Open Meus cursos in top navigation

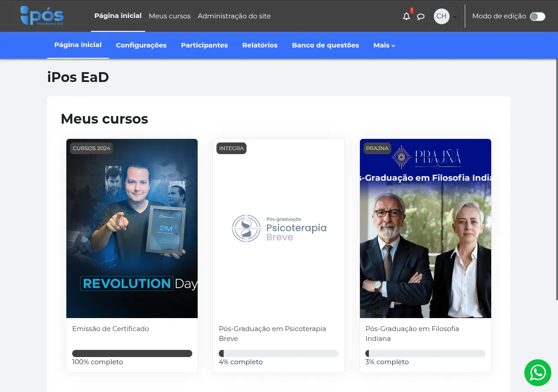click(169, 16)
